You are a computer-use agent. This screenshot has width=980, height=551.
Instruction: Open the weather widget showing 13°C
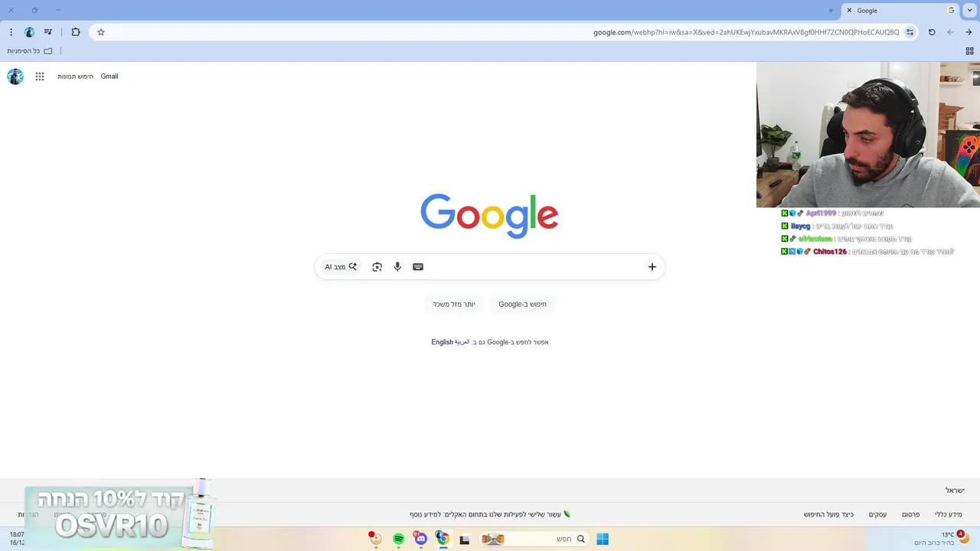click(942, 539)
